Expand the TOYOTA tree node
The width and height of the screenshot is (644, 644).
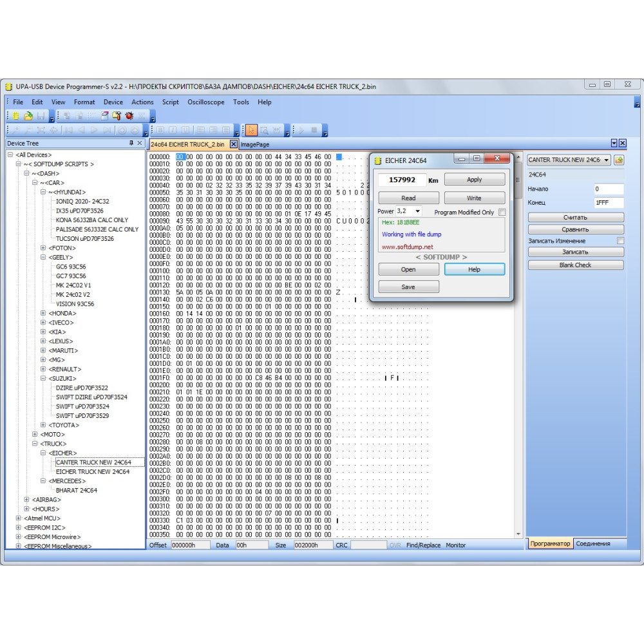pyautogui.click(x=43, y=424)
